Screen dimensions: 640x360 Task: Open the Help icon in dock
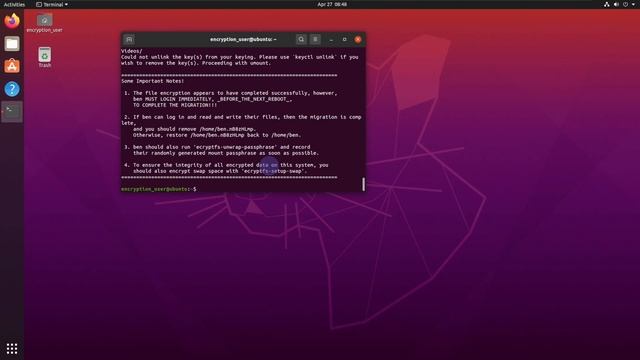[12, 89]
